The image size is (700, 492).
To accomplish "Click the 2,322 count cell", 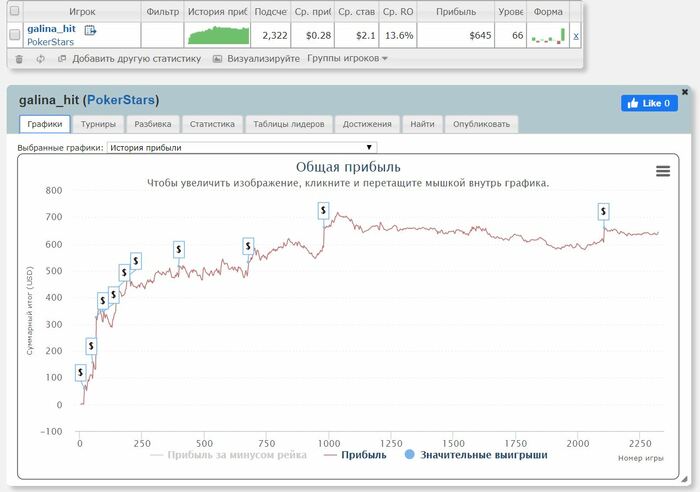I will 271,35.
